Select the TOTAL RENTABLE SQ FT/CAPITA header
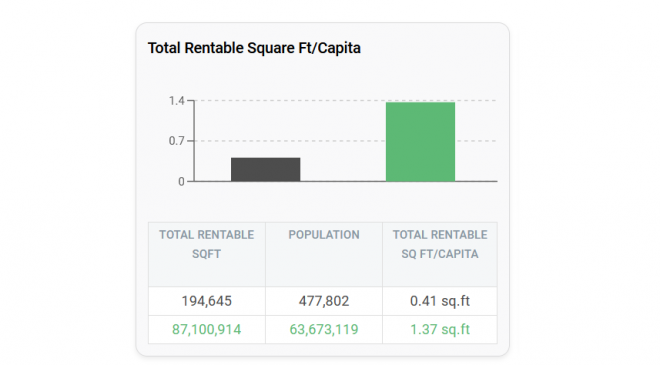 440,254
